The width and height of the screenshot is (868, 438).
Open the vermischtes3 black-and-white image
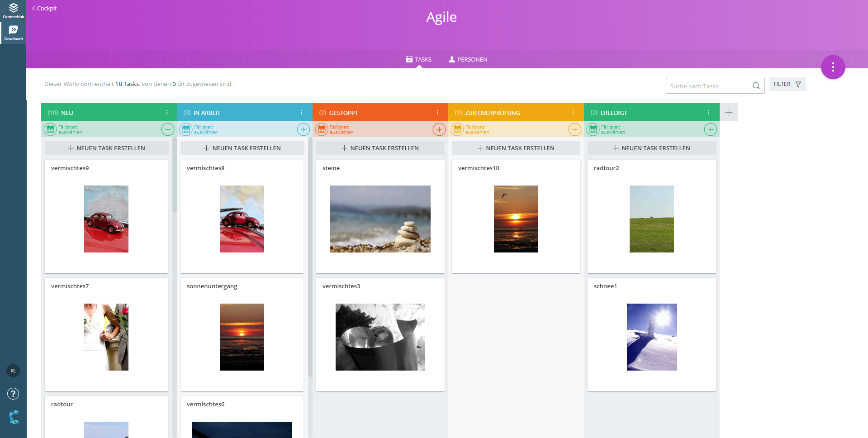pyautogui.click(x=380, y=337)
